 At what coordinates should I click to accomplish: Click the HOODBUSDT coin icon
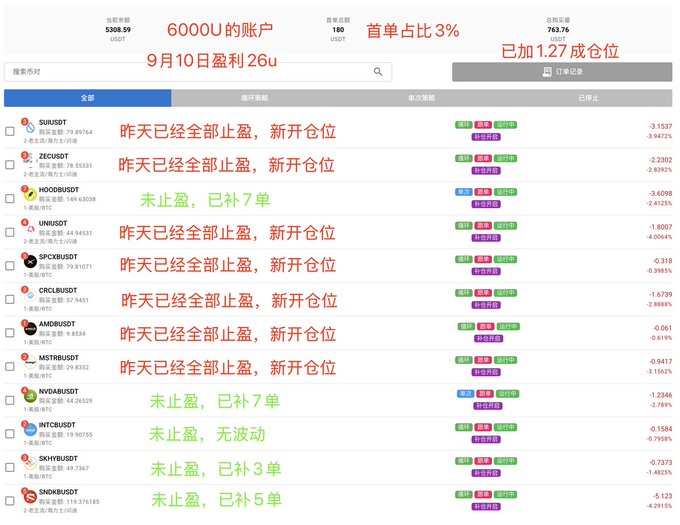pyautogui.click(x=30, y=195)
